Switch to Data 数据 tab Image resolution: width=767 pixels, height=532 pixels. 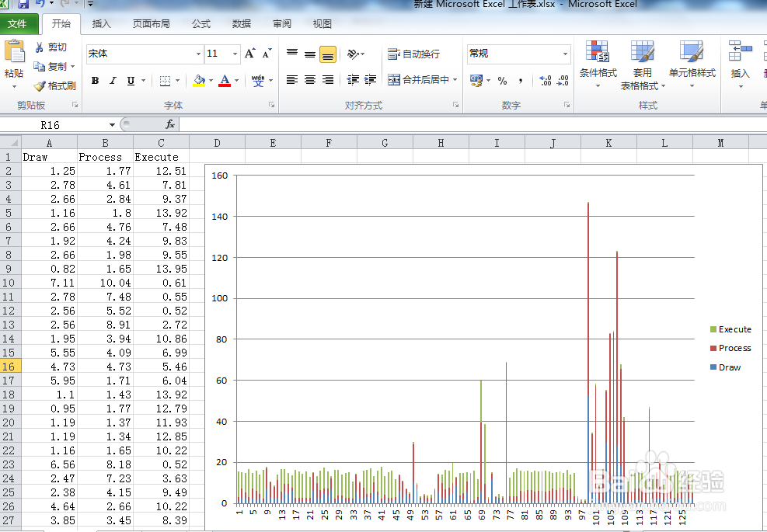pyautogui.click(x=241, y=23)
